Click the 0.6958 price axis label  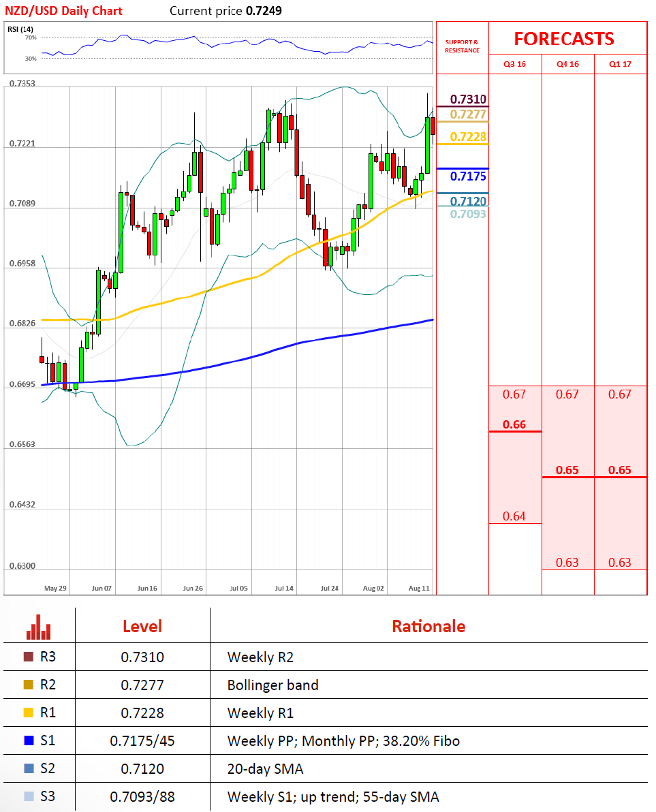[x=22, y=264]
